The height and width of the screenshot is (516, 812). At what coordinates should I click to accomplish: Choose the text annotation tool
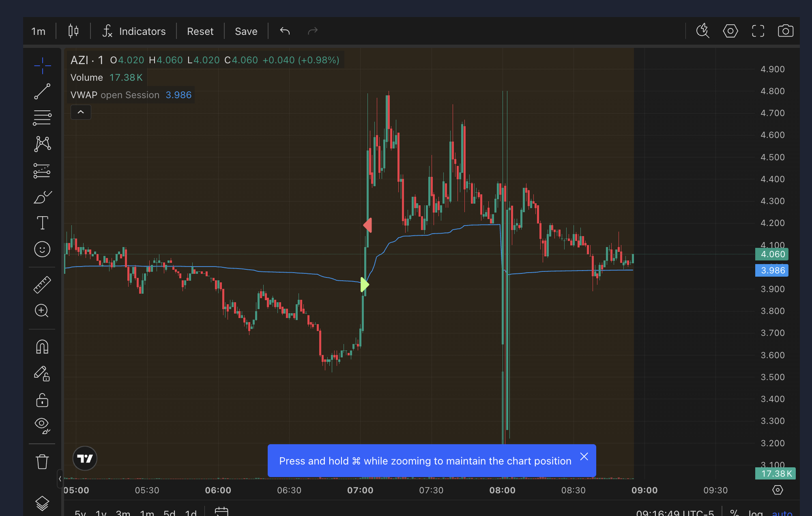pyautogui.click(x=42, y=223)
